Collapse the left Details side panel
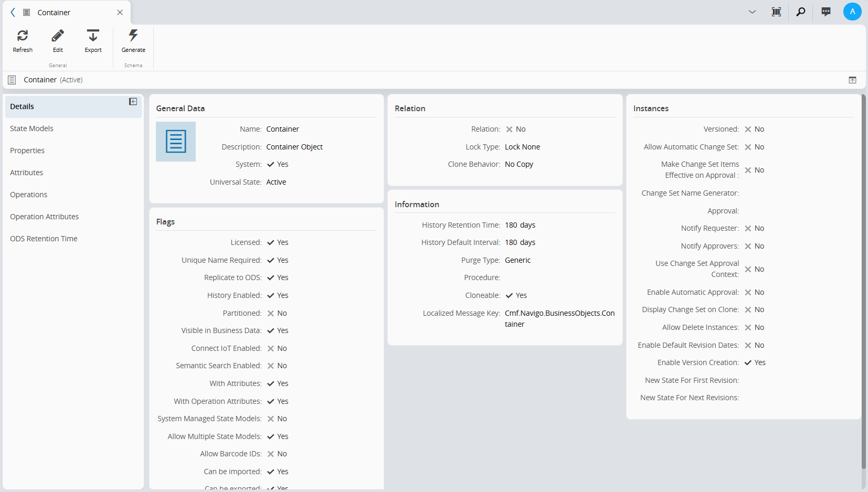The height and width of the screenshot is (492, 868). (133, 101)
